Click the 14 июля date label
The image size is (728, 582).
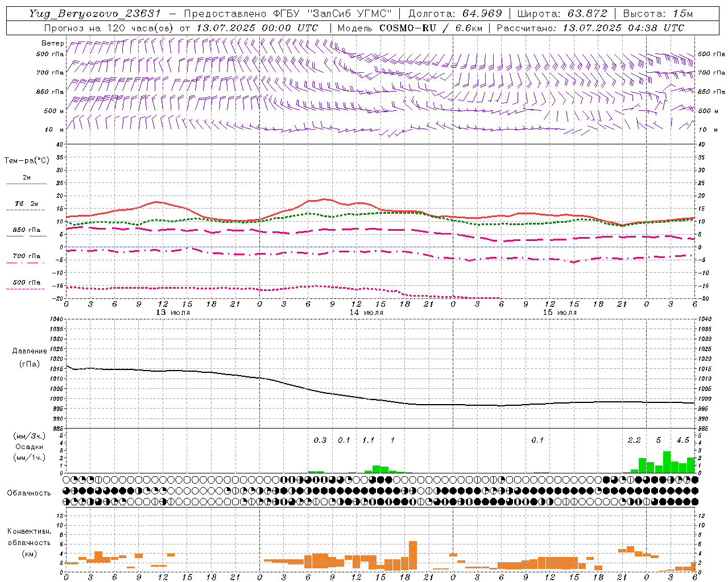(366, 313)
